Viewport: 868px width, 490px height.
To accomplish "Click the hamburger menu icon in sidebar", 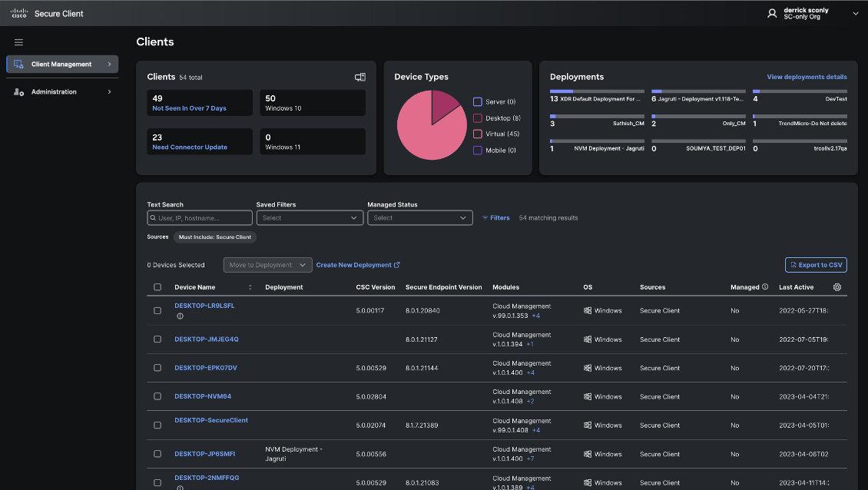I will 19,42.
